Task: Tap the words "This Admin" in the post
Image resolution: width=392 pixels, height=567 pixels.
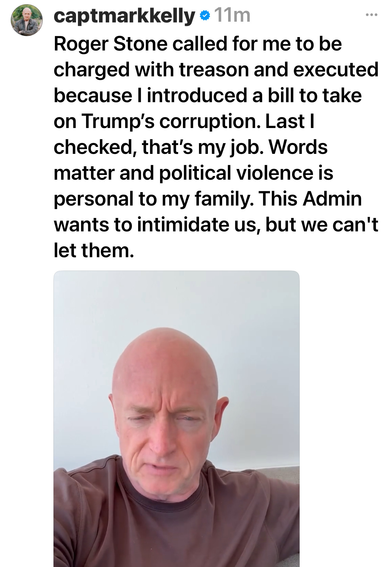Action: click(x=310, y=198)
